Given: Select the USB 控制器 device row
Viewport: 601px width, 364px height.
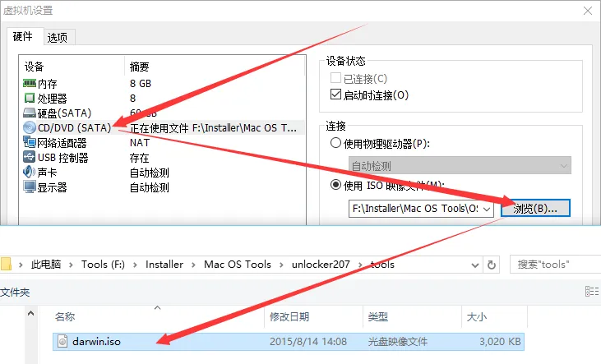Looking at the screenshot, I should point(164,158).
